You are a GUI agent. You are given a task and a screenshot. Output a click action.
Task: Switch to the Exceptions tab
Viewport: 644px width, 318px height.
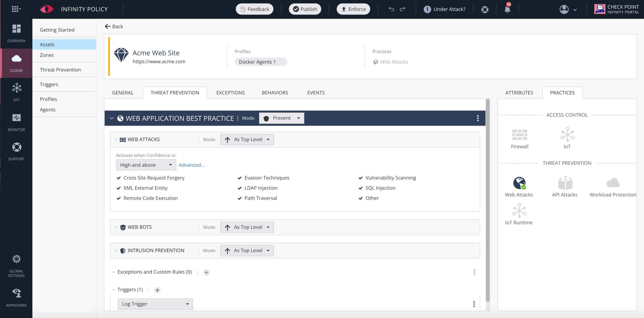(230, 93)
